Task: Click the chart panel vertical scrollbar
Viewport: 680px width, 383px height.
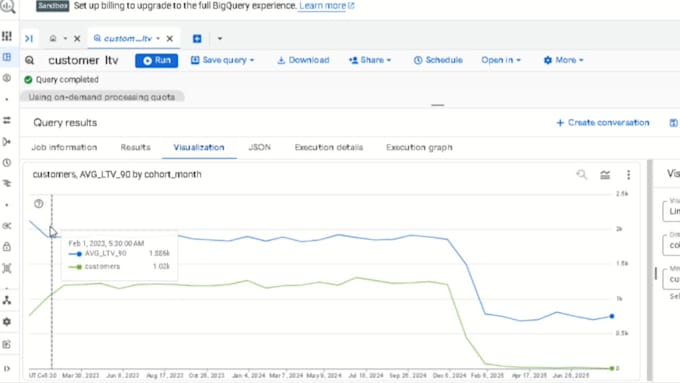Action: 650,270
